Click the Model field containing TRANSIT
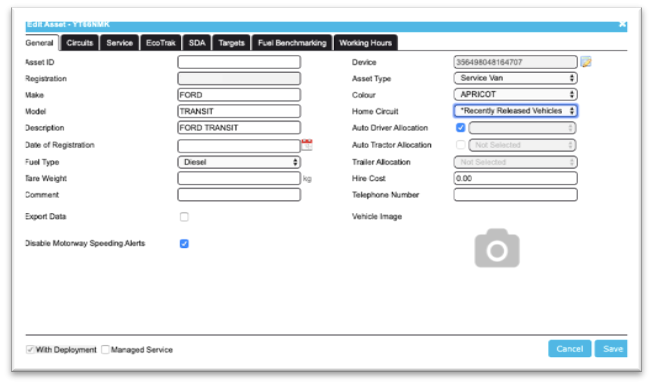Screen dimensions: 652x385 239,111
